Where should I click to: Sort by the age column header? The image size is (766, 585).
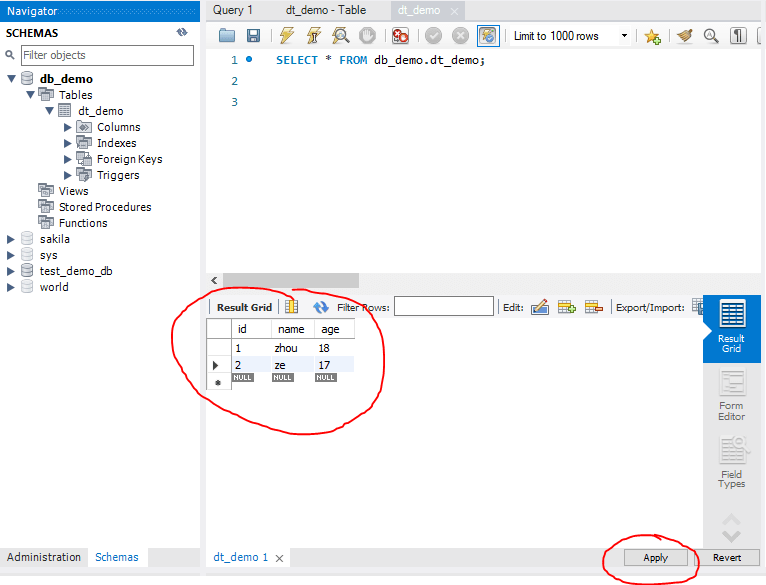coord(334,329)
